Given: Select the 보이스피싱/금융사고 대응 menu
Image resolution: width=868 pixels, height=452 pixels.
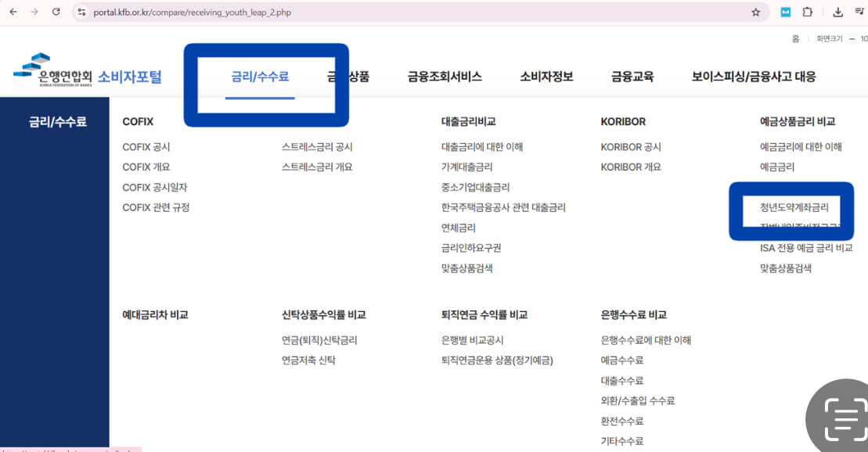Looking at the screenshot, I should tap(752, 75).
